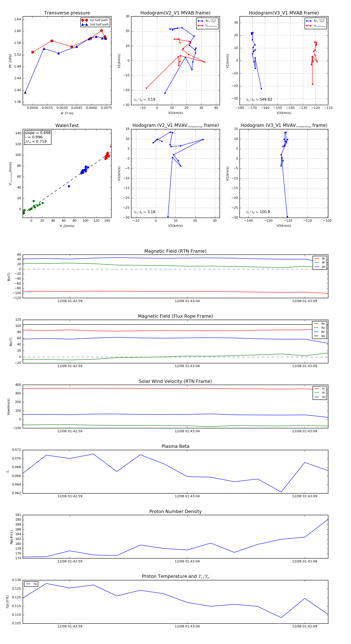The width and height of the screenshot is (351, 644).
Task: Click the 'M_A = 0.719' annotation
Action: pyautogui.click(x=36, y=141)
